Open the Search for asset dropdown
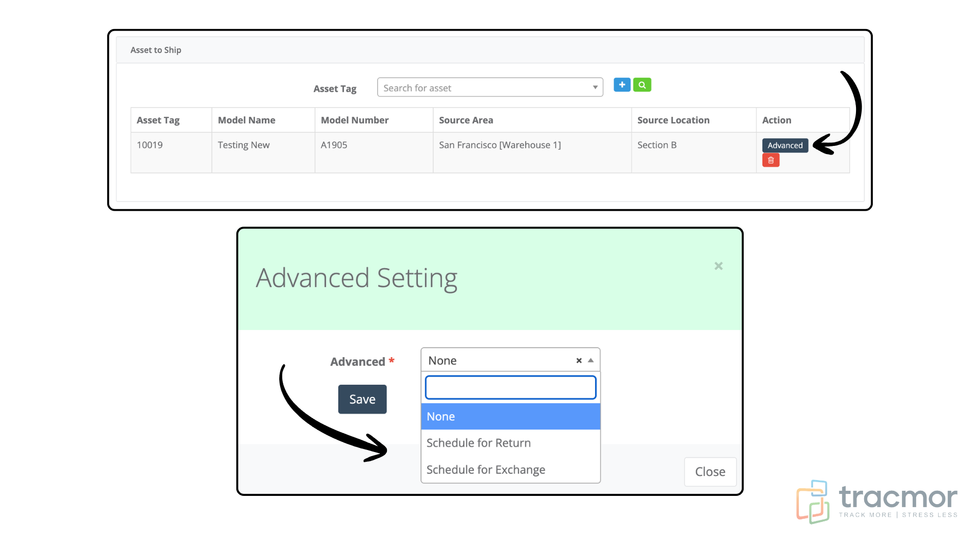 tap(490, 87)
